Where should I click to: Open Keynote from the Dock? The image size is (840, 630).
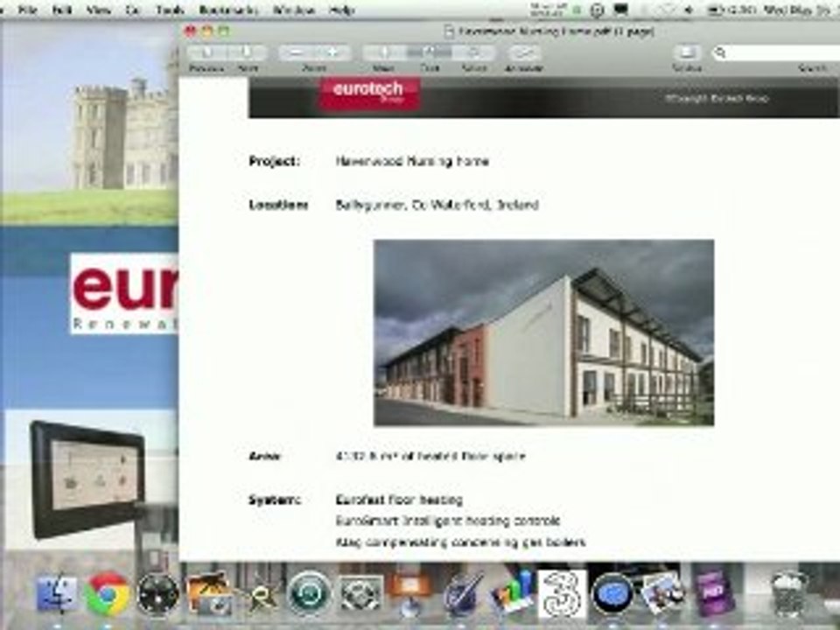point(409,593)
